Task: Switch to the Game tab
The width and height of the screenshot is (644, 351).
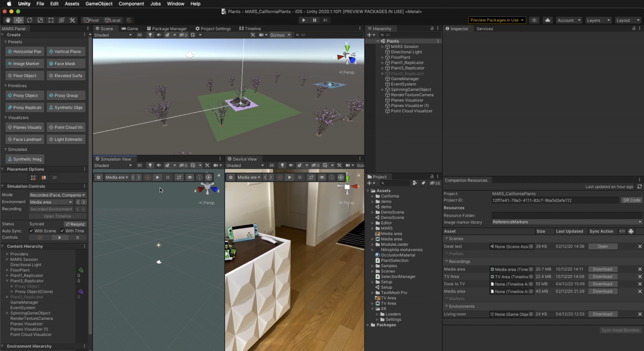Action: click(x=130, y=29)
